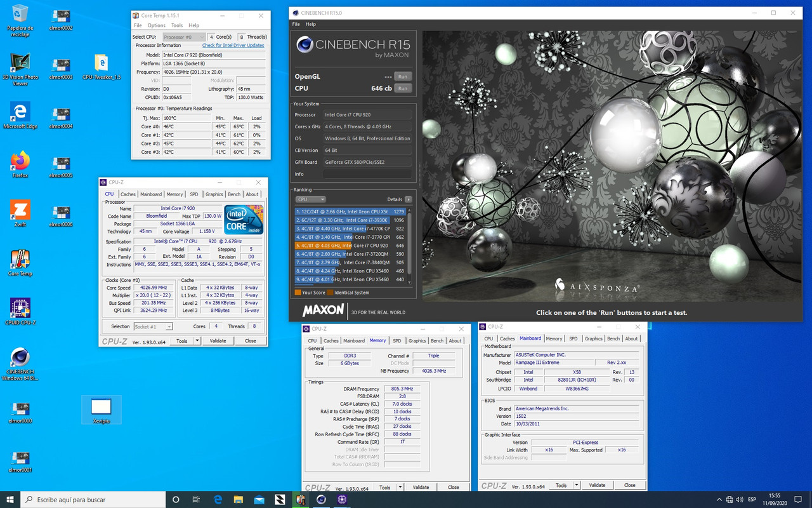Run the OpenGL test in Cinebench
This screenshot has width=812, height=508.
402,76
